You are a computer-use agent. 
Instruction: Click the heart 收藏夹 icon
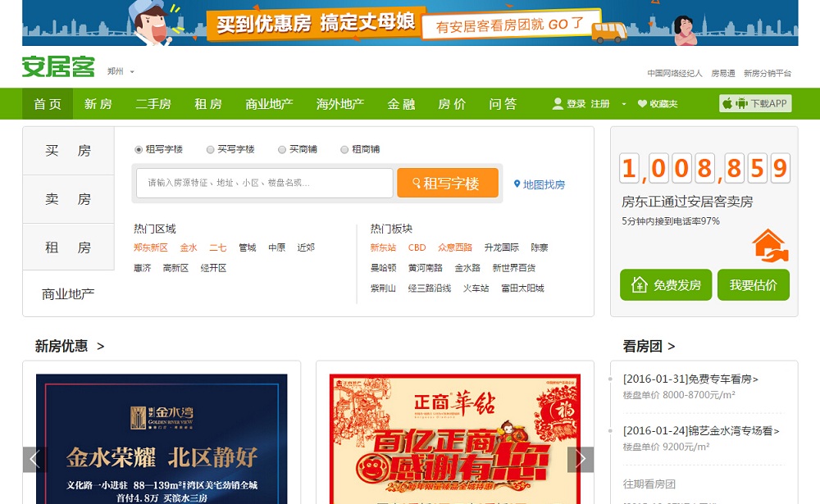coord(642,103)
